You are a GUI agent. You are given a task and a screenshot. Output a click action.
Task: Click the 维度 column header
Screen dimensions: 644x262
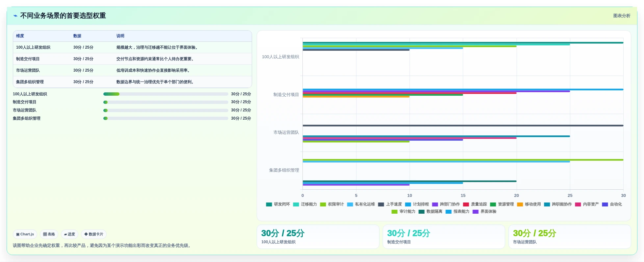(20, 36)
